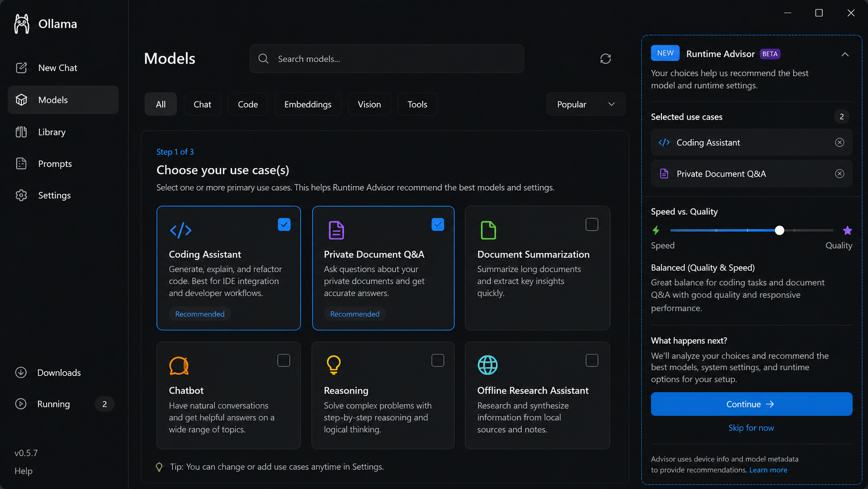The height and width of the screenshot is (489, 868).
Task: Select the Models cube icon in sidebar
Action: tap(21, 100)
